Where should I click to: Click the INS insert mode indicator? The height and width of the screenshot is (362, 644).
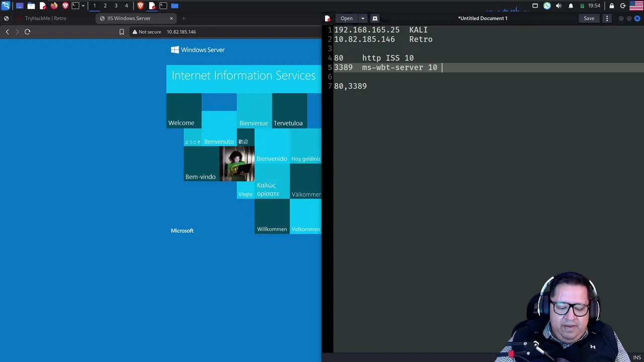click(x=637, y=357)
